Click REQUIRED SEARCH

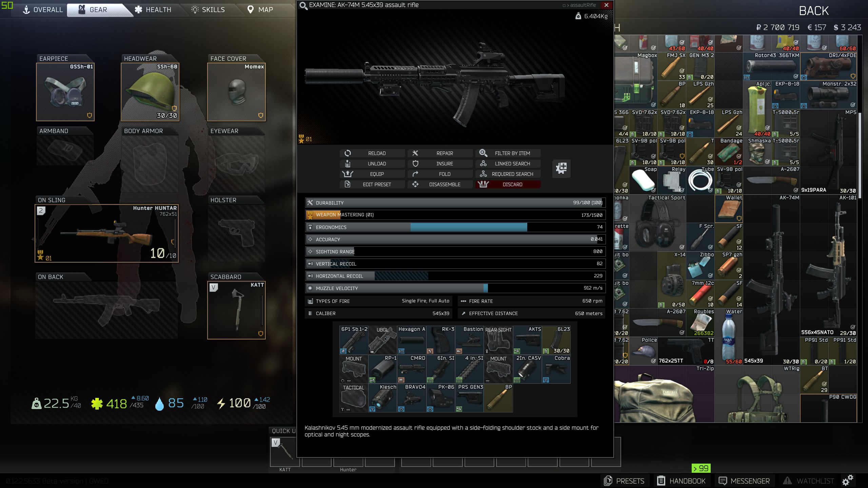tap(508, 174)
